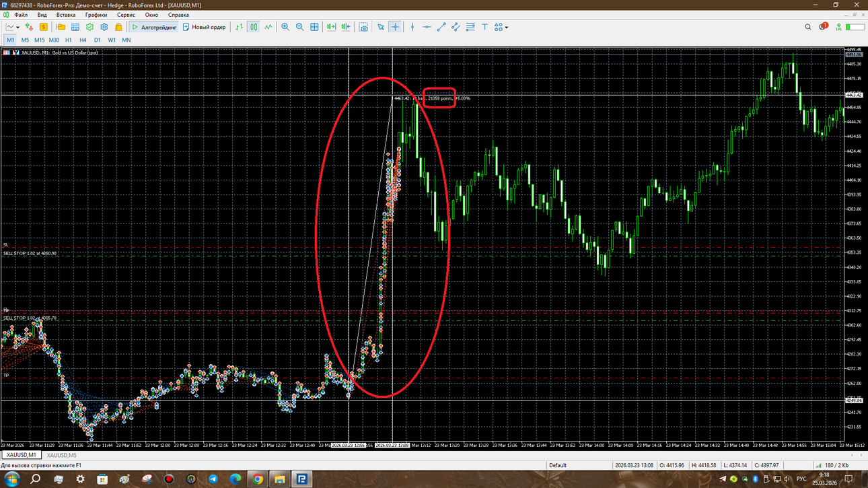Open the shapes objects dropdown

pyautogui.click(x=501, y=27)
